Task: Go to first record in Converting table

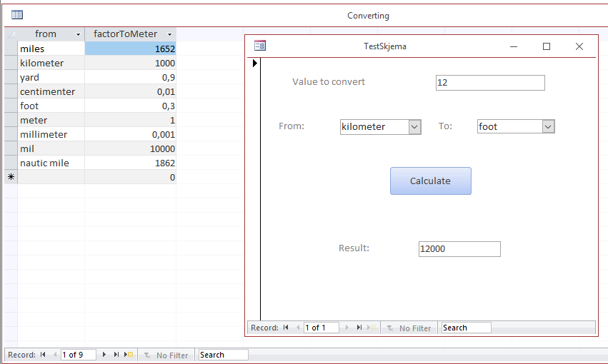Action: (x=43, y=355)
